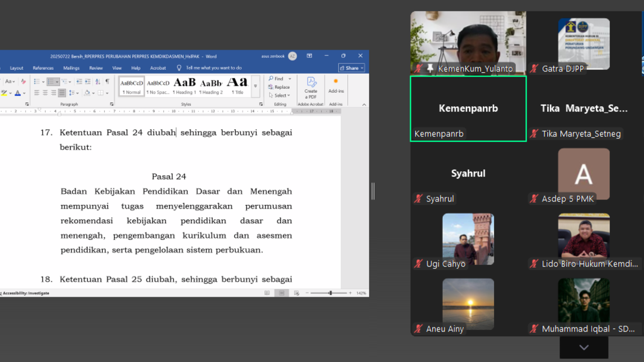The height and width of the screenshot is (362, 644).
Task: Open the Find dropdown arrow
Action: (x=290, y=79)
